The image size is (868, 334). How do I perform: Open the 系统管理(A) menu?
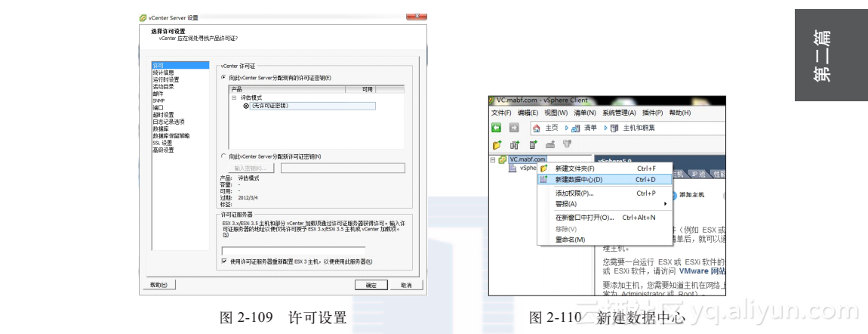tap(620, 113)
